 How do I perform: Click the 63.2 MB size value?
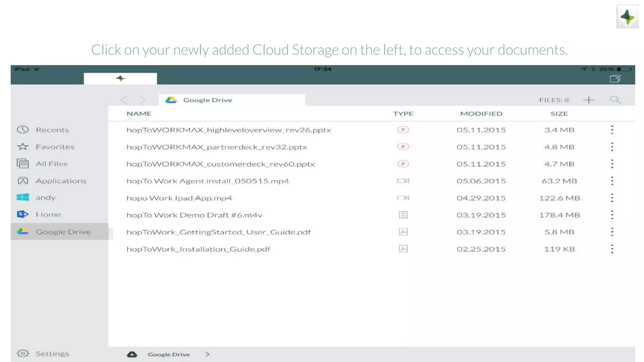pyautogui.click(x=559, y=181)
